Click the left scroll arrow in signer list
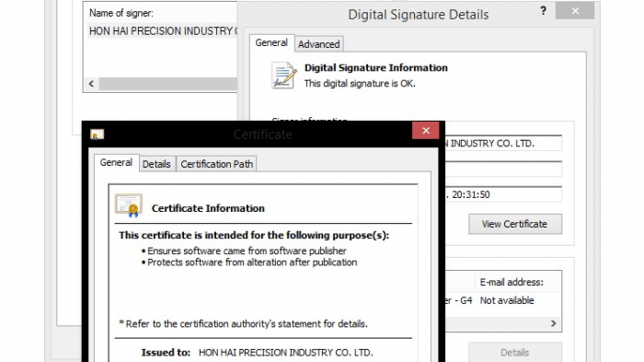The height and width of the screenshot is (362, 644). [x=91, y=84]
